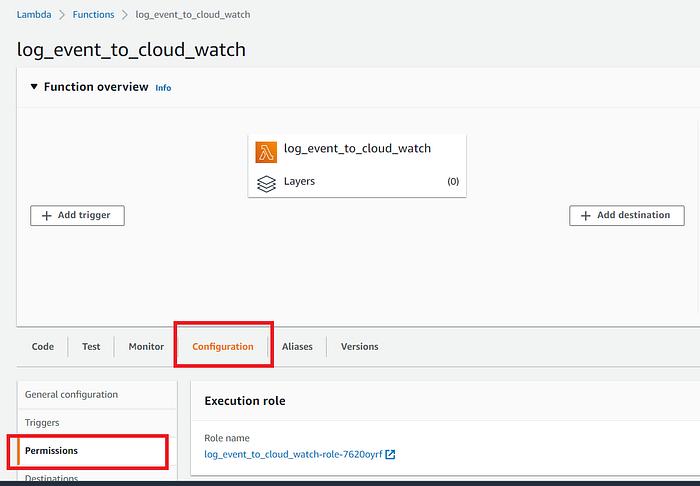Click the log_event_to_cloud_watch page title
The width and height of the screenshot is (700, 486).
point(131,50)
